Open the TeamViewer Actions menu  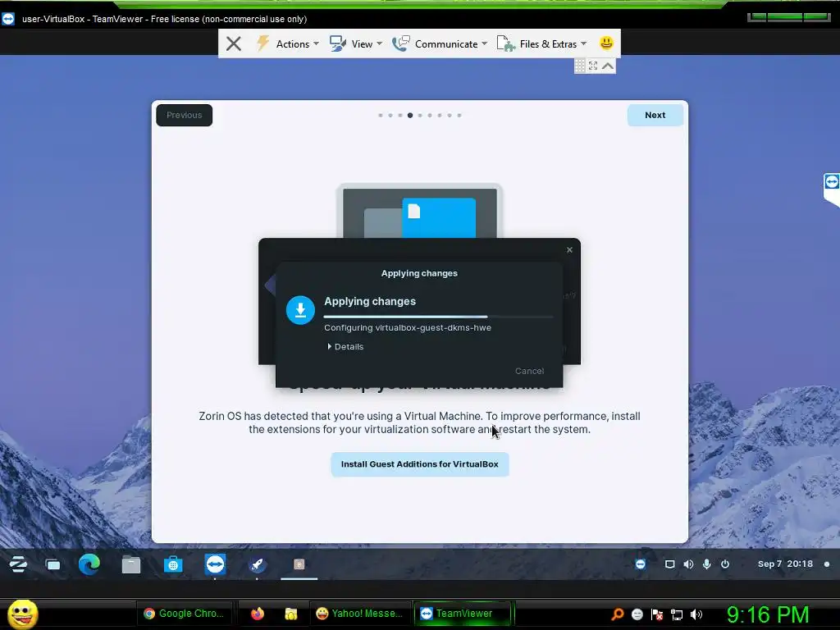click(x=288, y=43)
